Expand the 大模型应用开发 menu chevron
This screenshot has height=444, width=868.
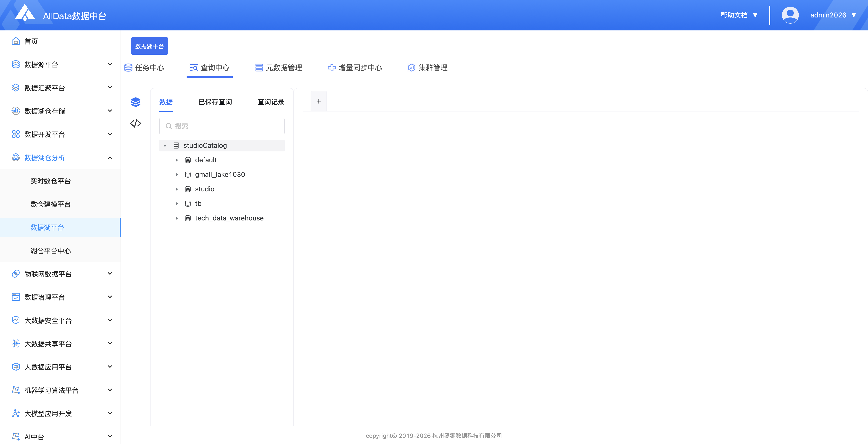coord(110,413)
